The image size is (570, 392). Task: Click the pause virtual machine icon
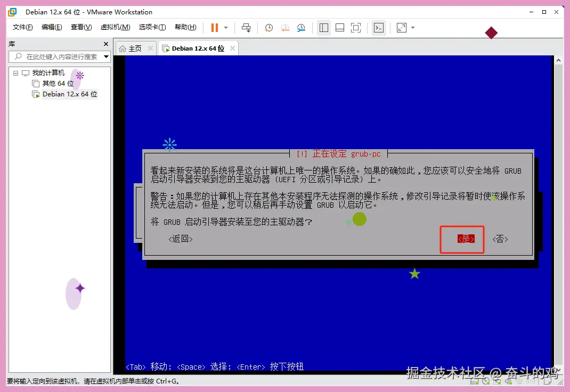click(215, 28)
